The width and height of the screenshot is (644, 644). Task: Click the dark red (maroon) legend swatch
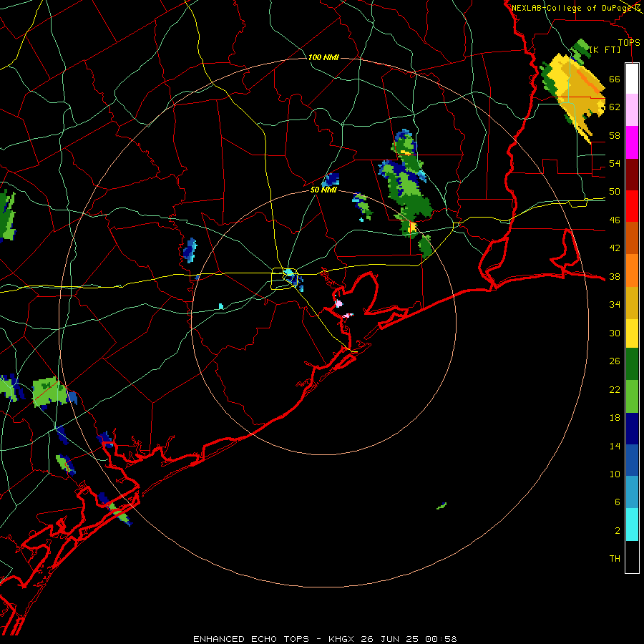click(x=632, y=175)
